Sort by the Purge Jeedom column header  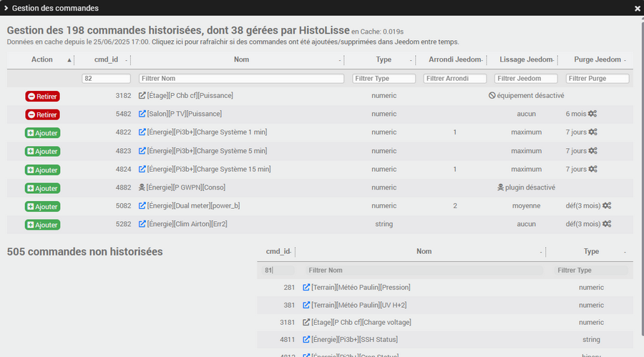click(593, 59)
